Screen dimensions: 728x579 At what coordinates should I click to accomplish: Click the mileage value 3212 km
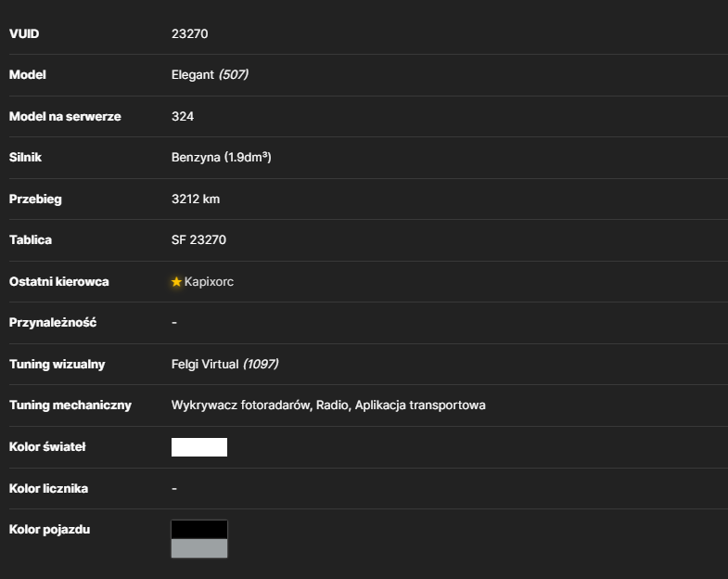click(196, 199)
